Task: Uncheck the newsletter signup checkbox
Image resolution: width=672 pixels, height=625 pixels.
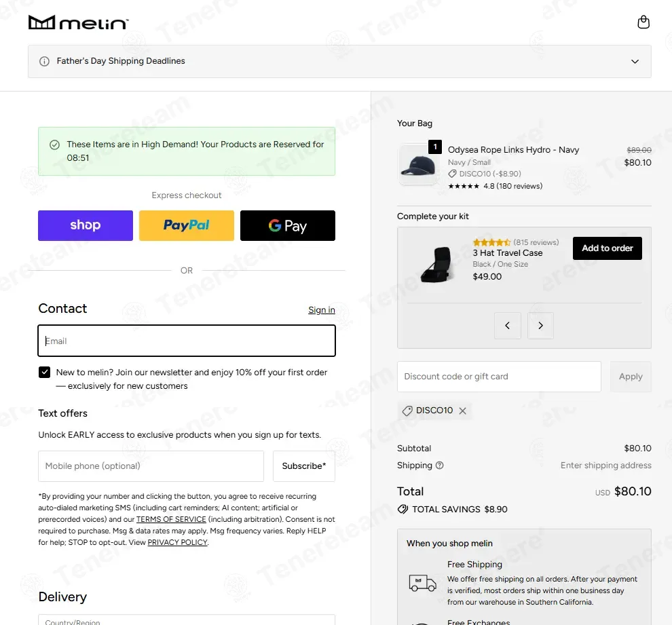Action: click(45, 373)
